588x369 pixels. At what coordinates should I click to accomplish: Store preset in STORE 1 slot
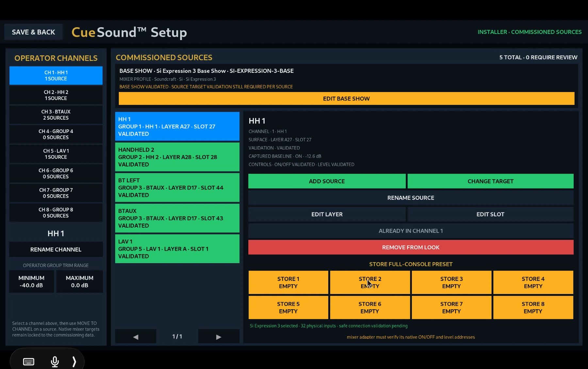(288, 282)
